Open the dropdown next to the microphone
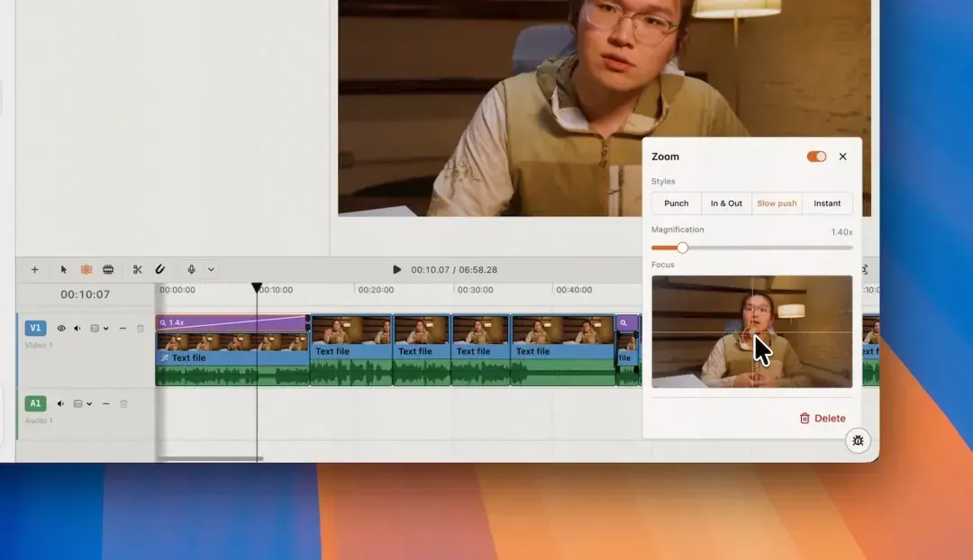This screenshot has width=973, height=560. tap(211, 270)
